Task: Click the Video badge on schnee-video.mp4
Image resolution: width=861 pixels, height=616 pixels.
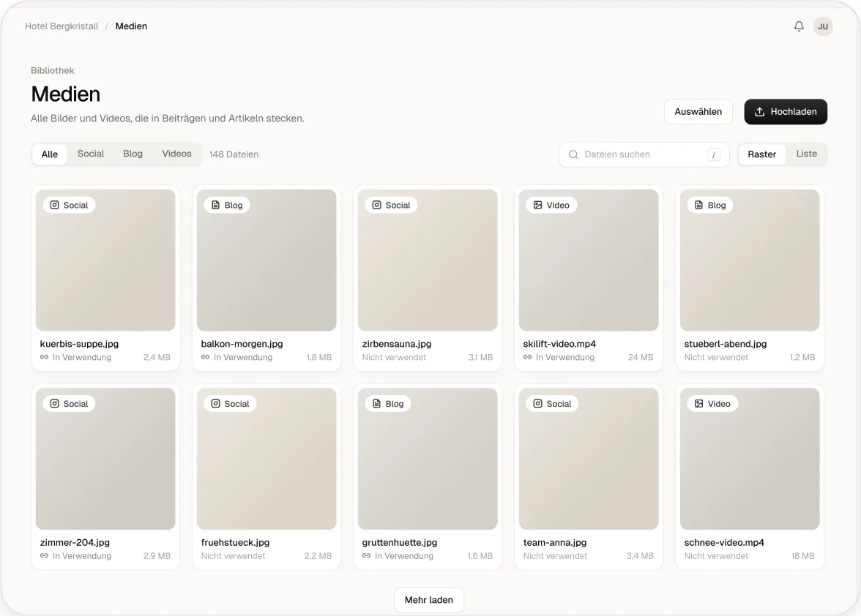Action: (712, 404)
